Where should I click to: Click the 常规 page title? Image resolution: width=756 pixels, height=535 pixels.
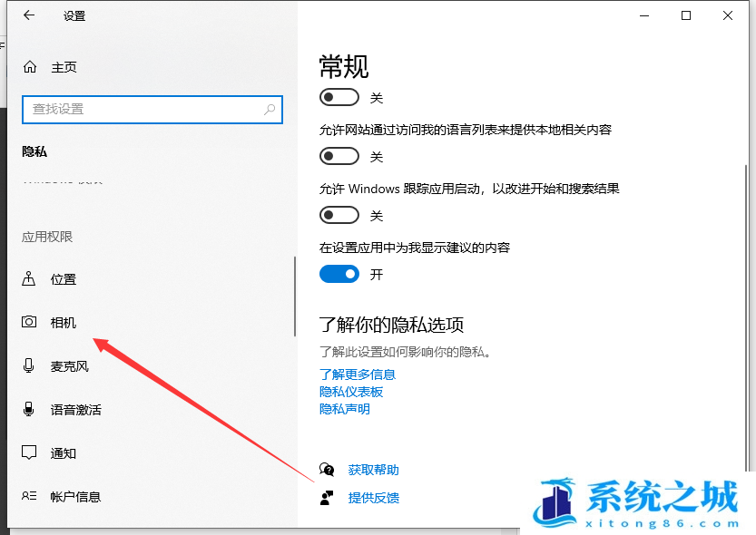(344, 66)
